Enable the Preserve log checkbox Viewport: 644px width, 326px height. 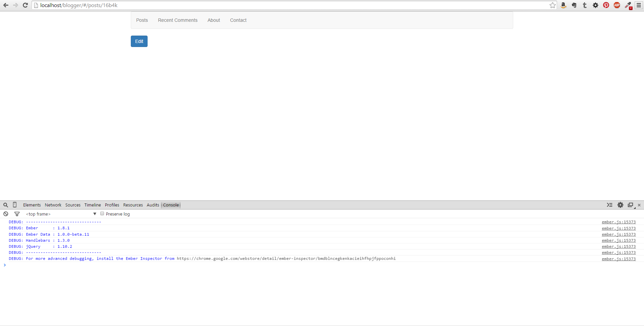point(102,214)
